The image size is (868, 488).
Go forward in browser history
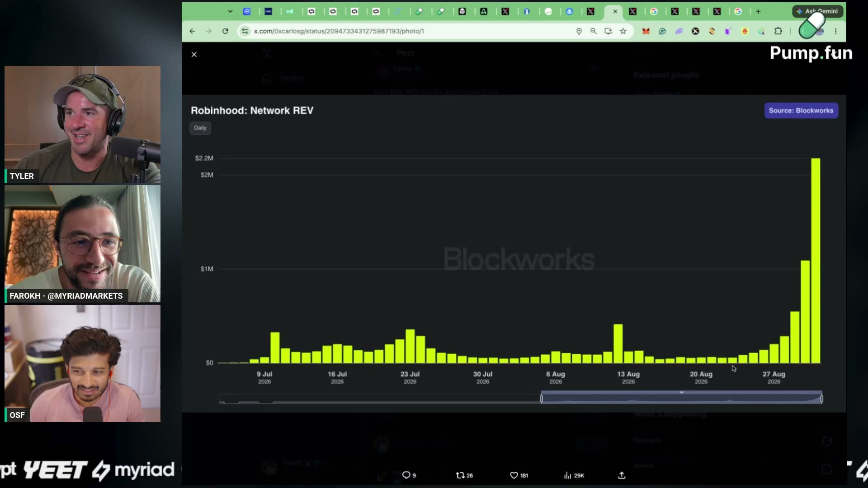tap(208, 31)
